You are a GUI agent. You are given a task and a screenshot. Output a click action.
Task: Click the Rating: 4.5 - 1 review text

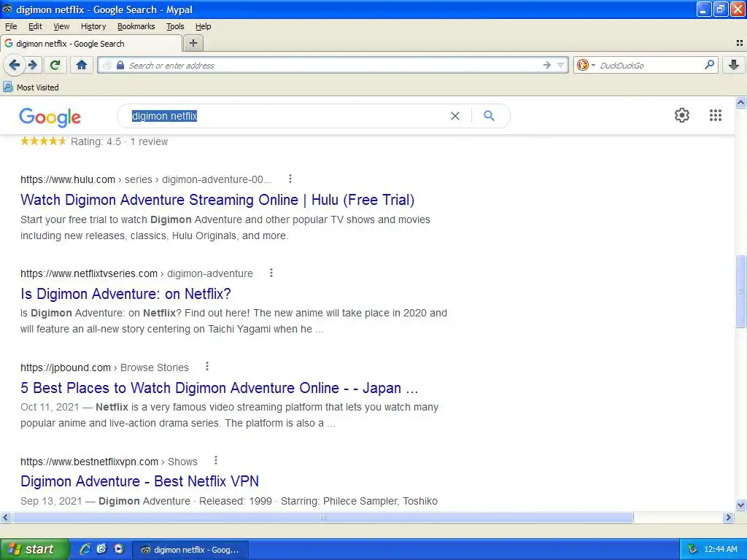119,141
